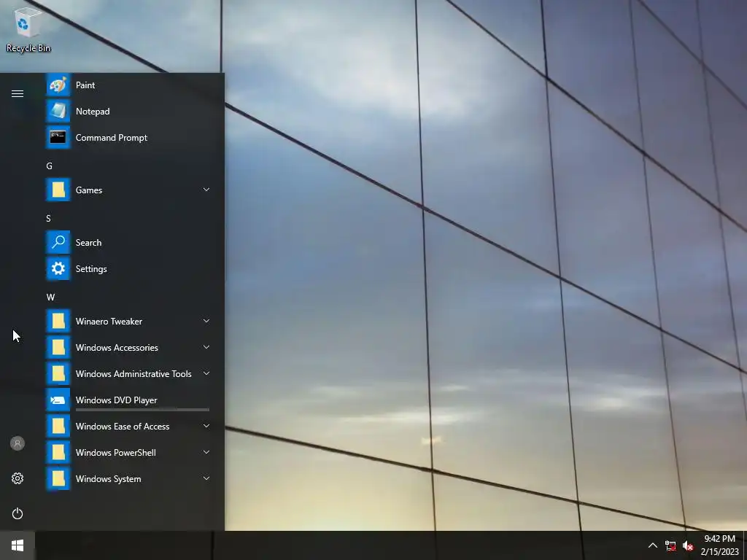Expand the Windows PowerShell chevron
The width and height of the screenshot is (747, 560).
tap(206, 452)
